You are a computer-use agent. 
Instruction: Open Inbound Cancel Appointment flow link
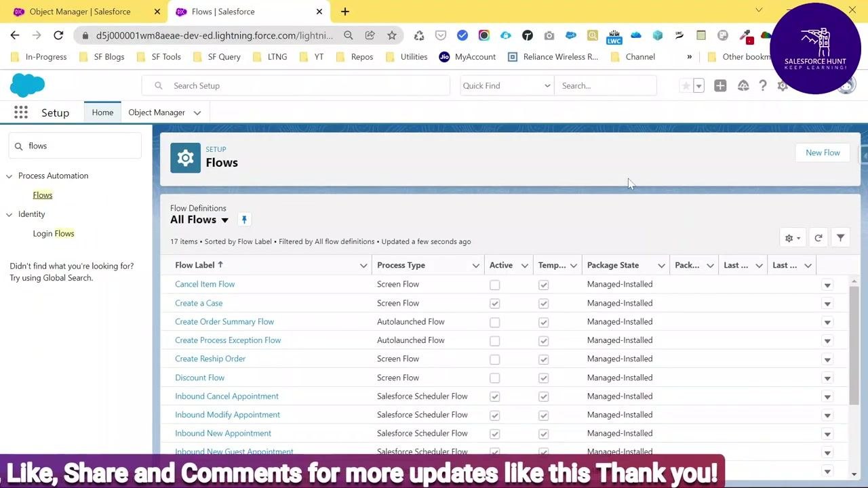pyautogui.click(x=226, y=396)
